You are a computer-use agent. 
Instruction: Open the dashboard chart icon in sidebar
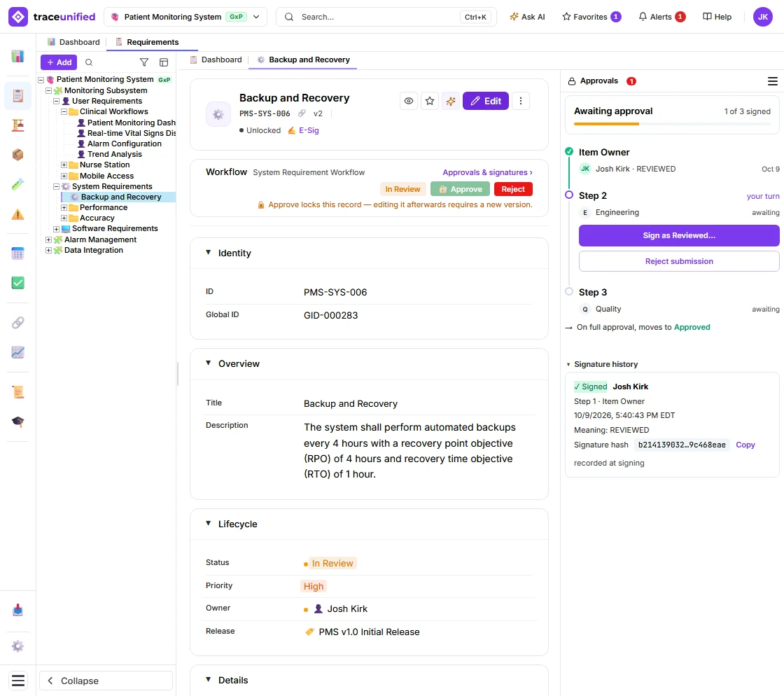coord(18,56)
